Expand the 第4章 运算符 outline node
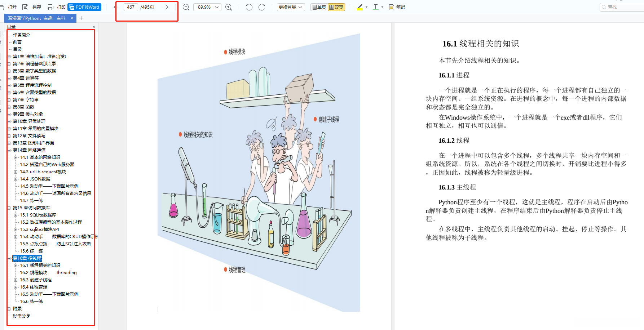The image size is (644, 330). 9,78
